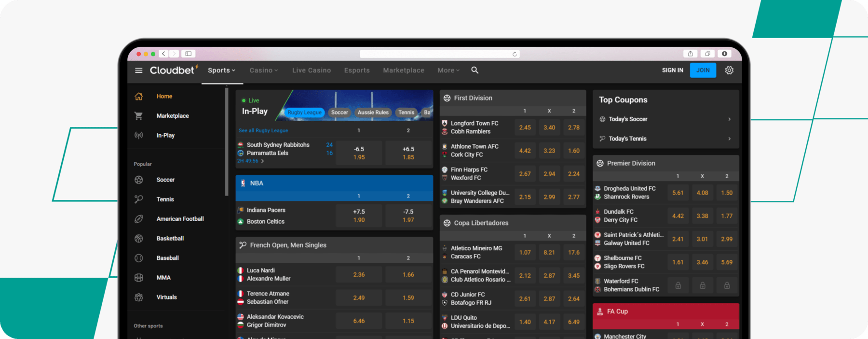868x339 pixels.
Task: Open French Open, Men Singles header
Action: tap(334, 245)
